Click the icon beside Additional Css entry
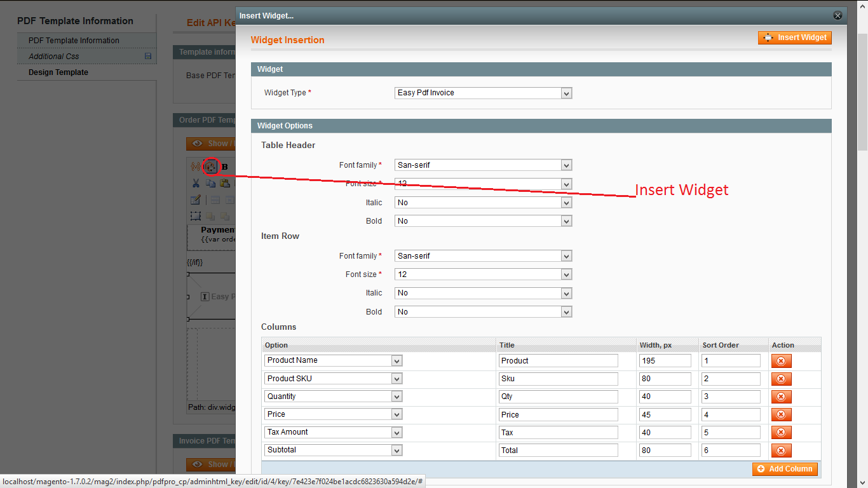This screenshot has height=488, width=868. coord(148,56)
